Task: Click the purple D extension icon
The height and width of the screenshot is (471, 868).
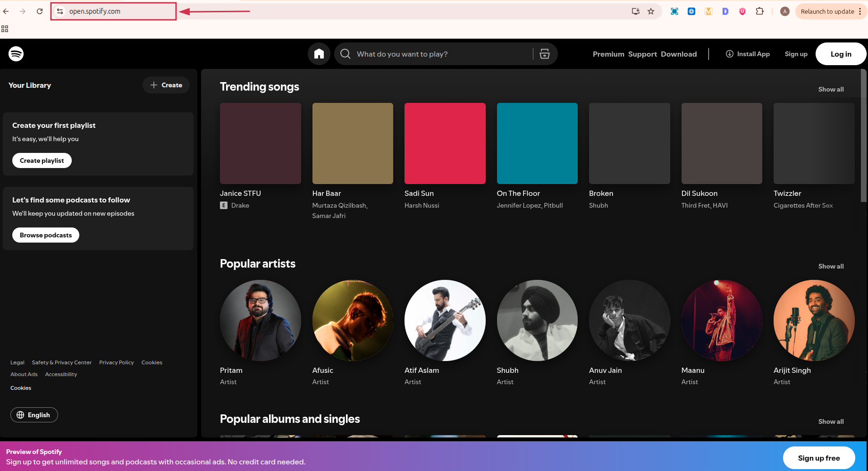Action: click(725, 11)
